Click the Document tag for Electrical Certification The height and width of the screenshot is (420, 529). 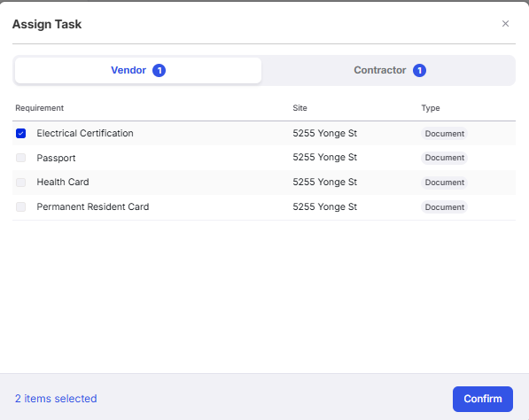[x=444, y=133]
